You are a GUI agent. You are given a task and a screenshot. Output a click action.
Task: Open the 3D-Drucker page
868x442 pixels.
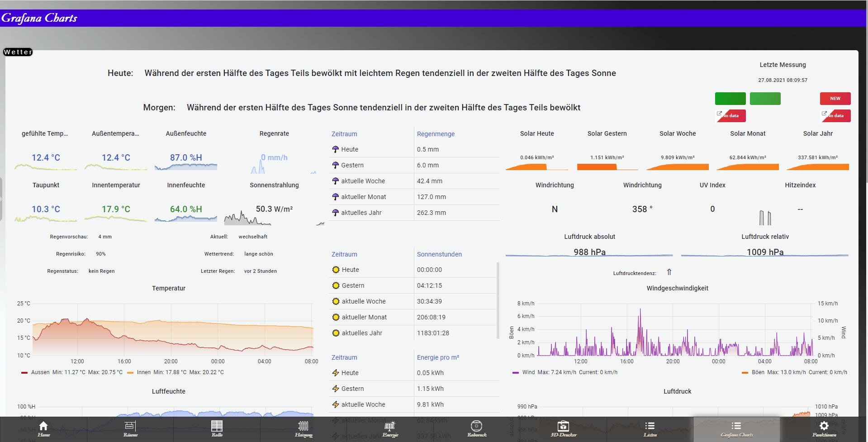tap(564, 429)
